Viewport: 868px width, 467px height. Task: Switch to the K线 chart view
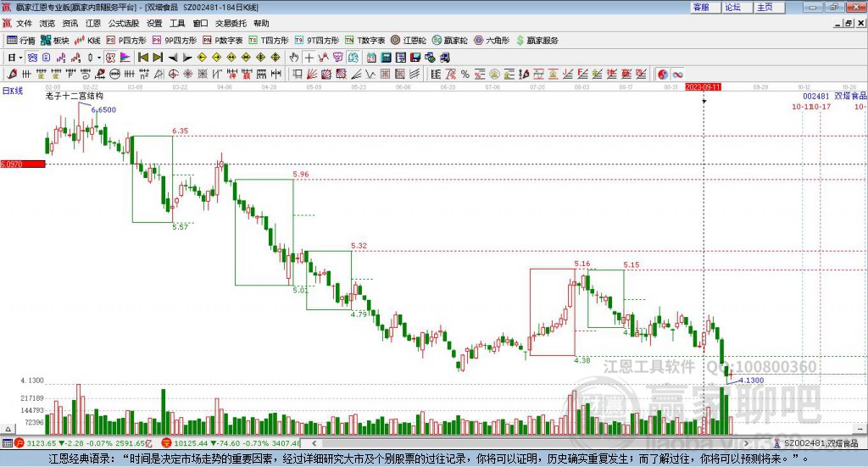[87, 41]
